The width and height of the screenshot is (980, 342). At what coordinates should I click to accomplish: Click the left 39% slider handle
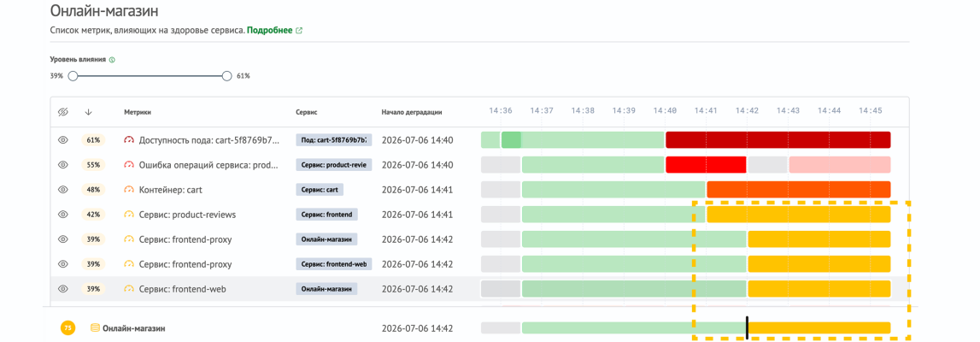pyautogui.click(x=73, y=75)
